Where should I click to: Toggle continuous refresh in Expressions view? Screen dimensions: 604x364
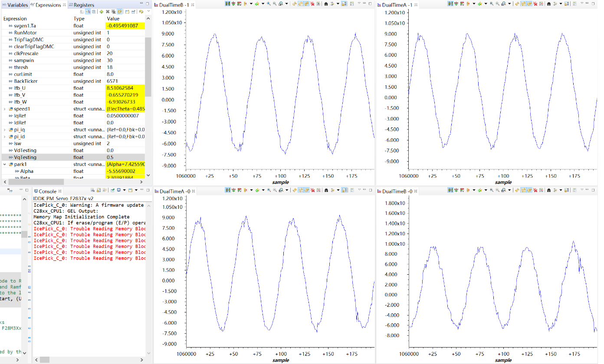pos(119,12)
